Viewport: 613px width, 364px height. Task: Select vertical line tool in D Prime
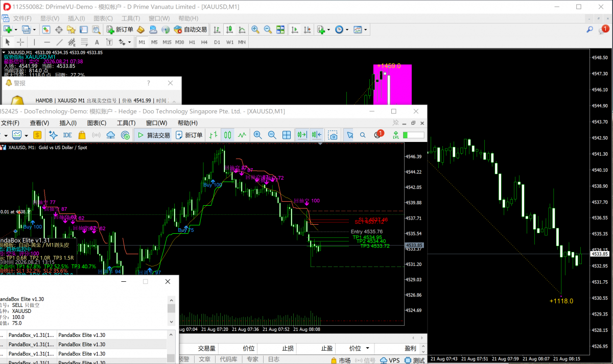pyautogui.click(x=34, y=42)
